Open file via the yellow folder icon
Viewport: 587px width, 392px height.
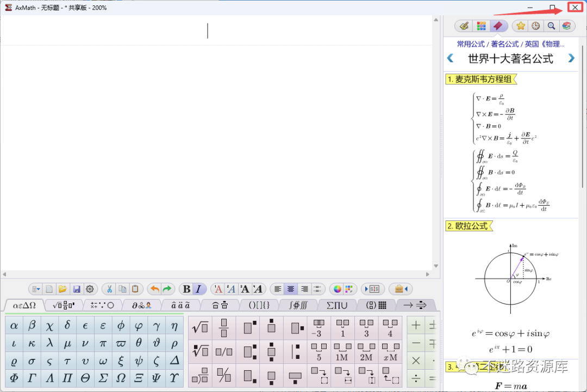63,289
